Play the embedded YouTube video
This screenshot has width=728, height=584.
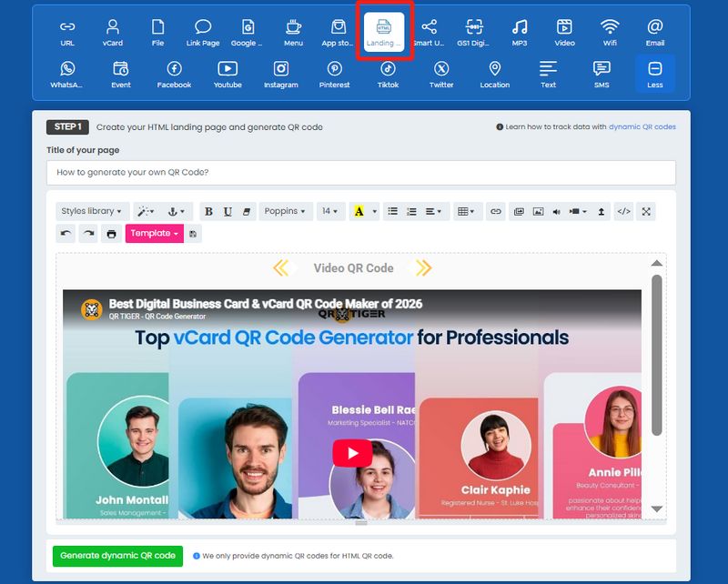(352, 453)
